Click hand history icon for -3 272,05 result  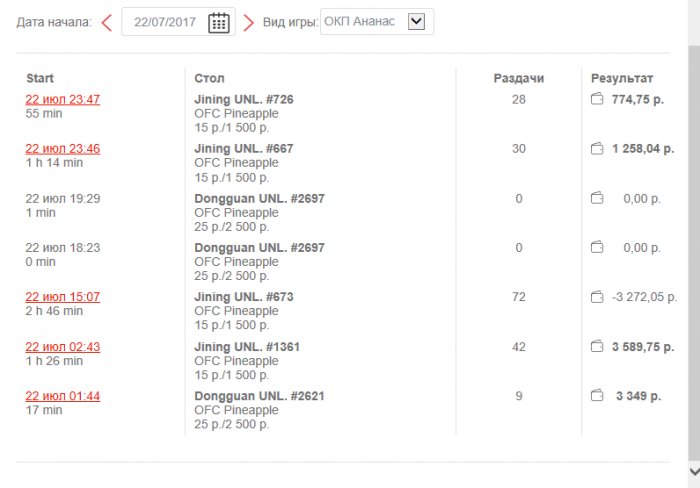(597, 297)
